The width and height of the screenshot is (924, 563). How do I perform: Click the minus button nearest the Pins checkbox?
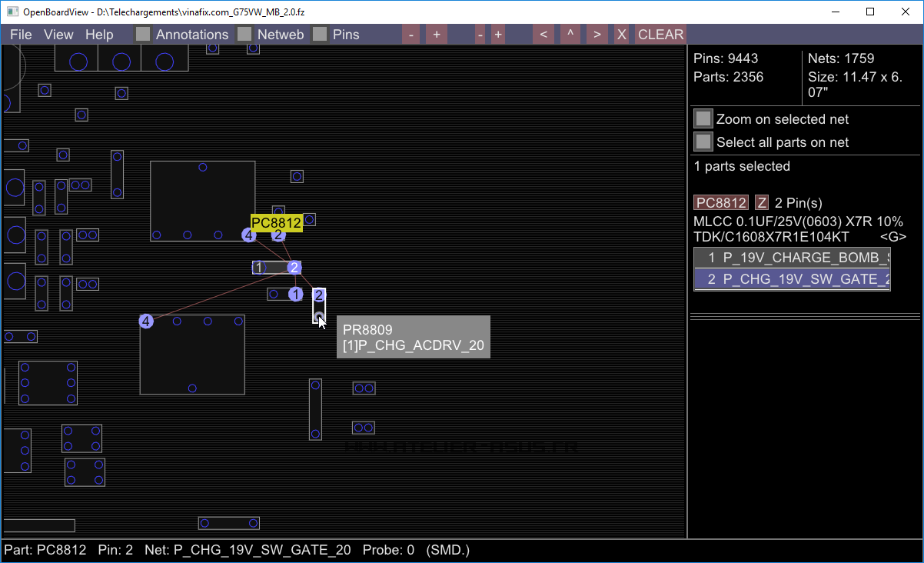click(411, 35)
